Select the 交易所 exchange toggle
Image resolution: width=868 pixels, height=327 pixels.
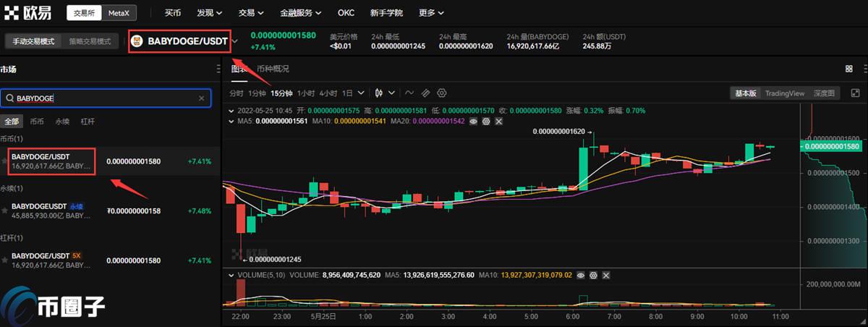pos(84,13)
